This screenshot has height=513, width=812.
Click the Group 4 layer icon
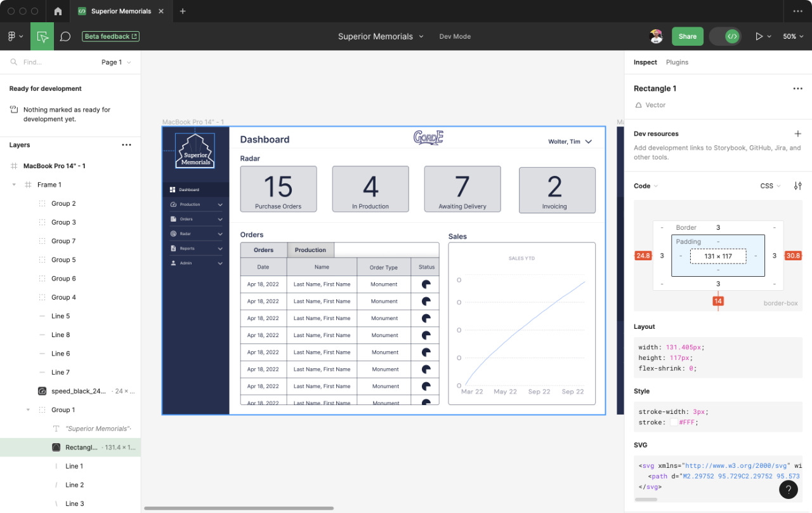pos(42,297)
